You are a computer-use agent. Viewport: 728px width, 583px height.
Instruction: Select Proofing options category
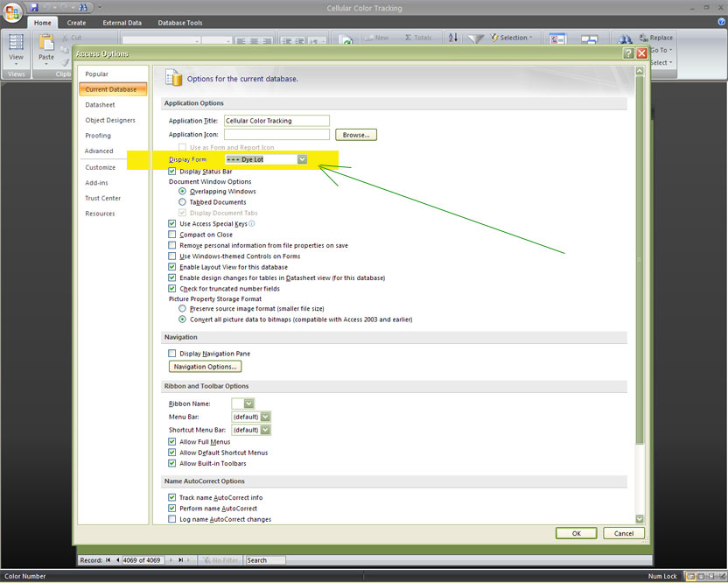coord(98,136)
